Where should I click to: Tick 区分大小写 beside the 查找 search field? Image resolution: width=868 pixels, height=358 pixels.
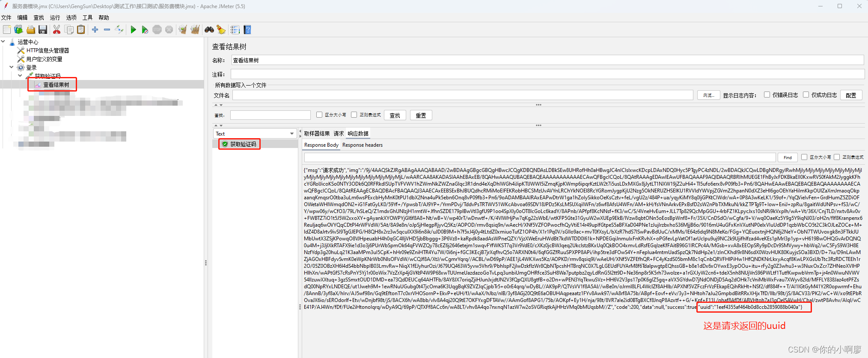pyautogui.click(x=319, y=115)
